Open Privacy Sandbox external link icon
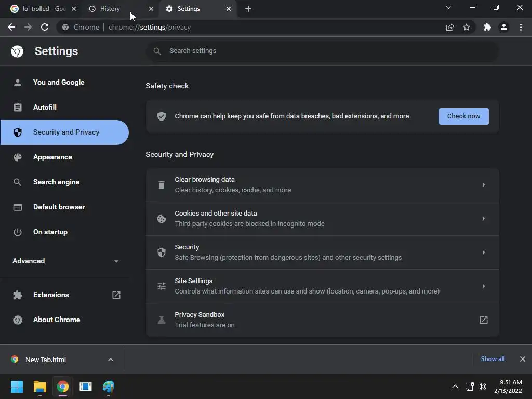 484,320
